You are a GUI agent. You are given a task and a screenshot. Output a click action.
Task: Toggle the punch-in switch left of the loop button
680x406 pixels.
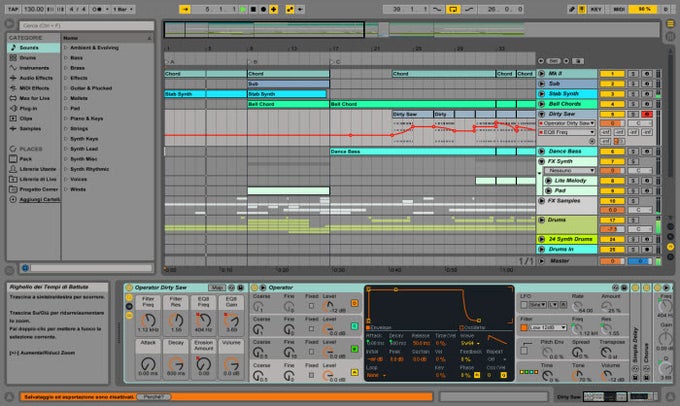[437, 9]
